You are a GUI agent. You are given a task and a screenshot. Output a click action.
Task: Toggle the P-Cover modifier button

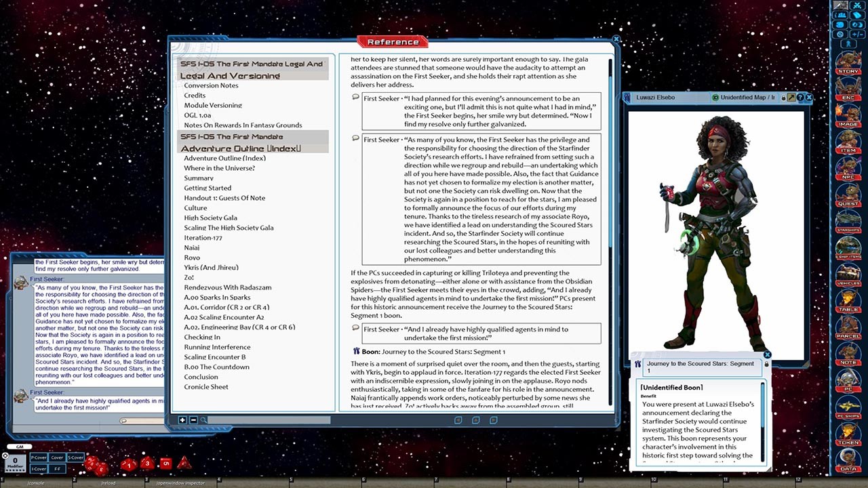[x=38, y=457]
